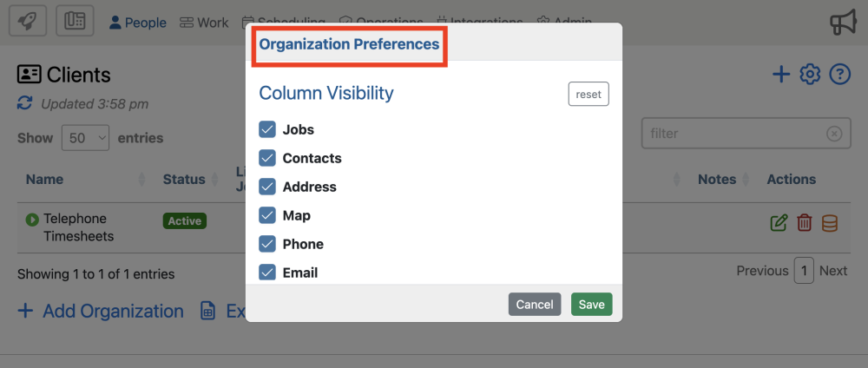Edit the Telephone Timesheets client

pyautogui.click(x=779, y=223)
